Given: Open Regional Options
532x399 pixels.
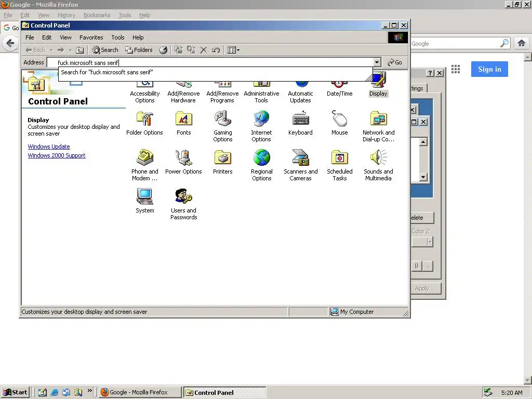Looking at the screenshot, I should (x=262, y=165).
